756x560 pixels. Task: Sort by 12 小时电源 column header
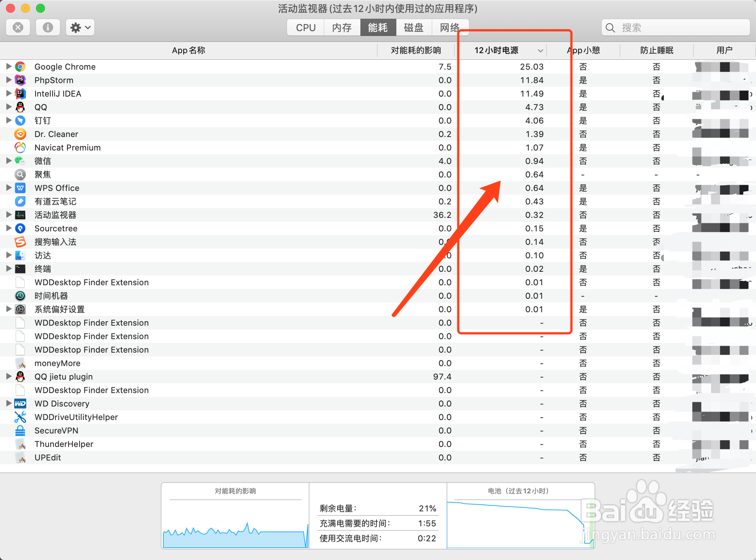(x=501, y=50)
